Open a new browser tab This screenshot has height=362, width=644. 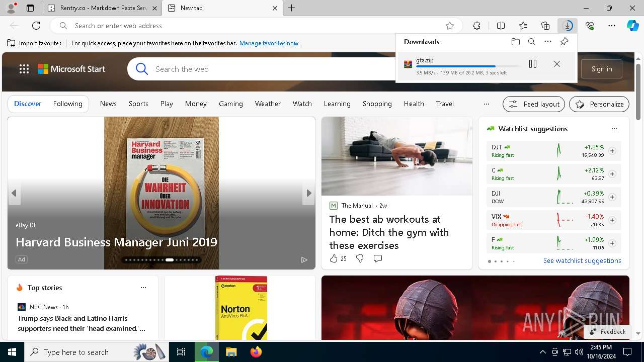292,8
